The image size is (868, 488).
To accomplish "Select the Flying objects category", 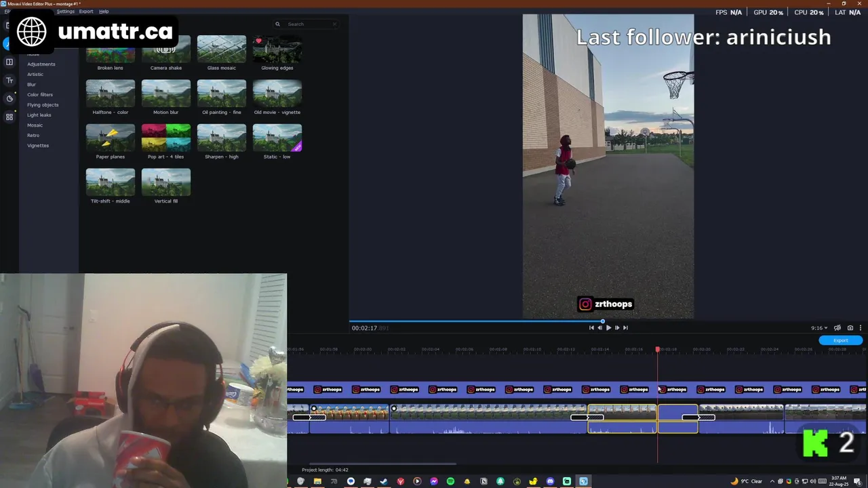I will [43, 105].
